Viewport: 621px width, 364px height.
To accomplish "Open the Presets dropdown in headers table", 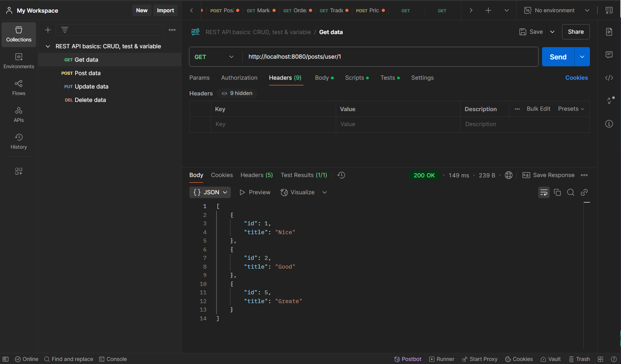I will coord(571,109).
